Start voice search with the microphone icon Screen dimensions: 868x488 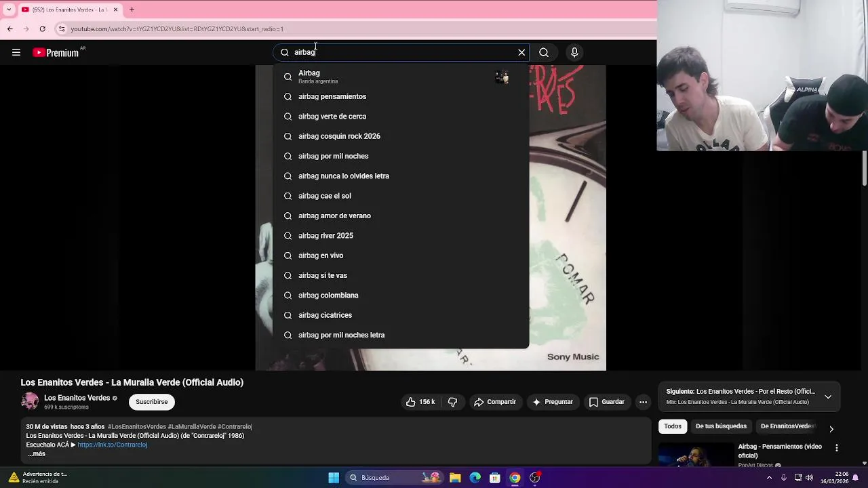pos(574,52)
